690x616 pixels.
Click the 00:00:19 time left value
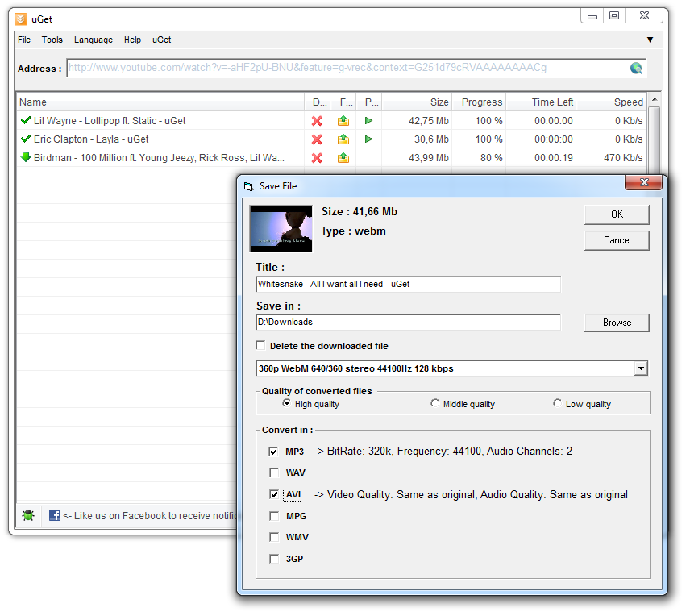tap(554, 158)
